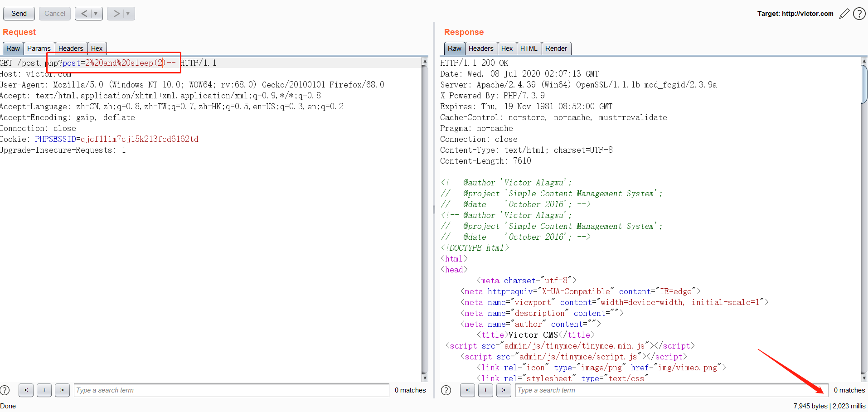Click the 'X-Powered-By: PHP/7.3.9' line

(x=492, y=96)
